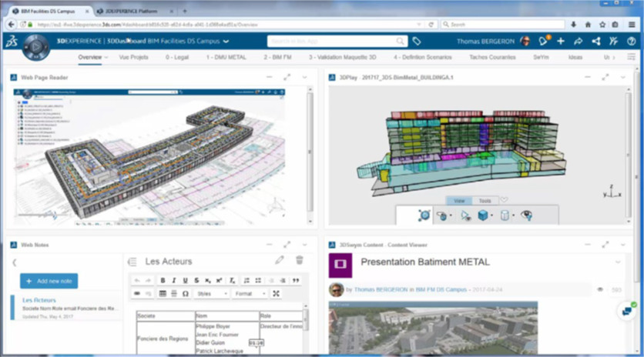The width and height of the screenshot is (644, 357).
Task: Insert special character omega symbol
Action: (x=185, y=293)
